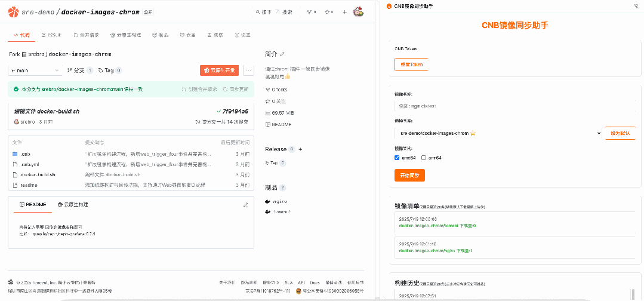The height and width of the screenshot is (301, 644).
Task: Open the .cnb.yml file
Action: 30,164
